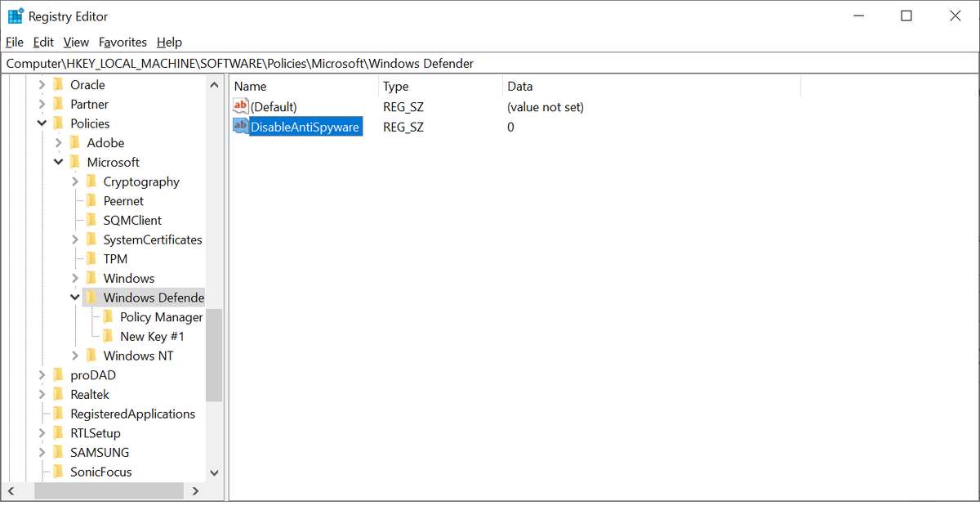Collapse the Policies key
Image resolution: width=980 pixels, height=506 pixels.
coord(42,123)
